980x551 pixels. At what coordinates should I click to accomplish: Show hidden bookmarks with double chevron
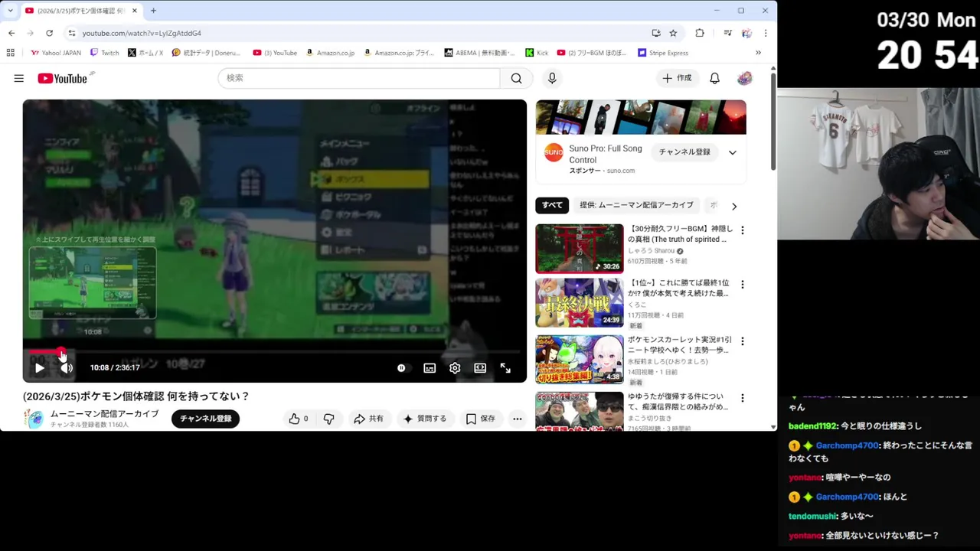758,53
